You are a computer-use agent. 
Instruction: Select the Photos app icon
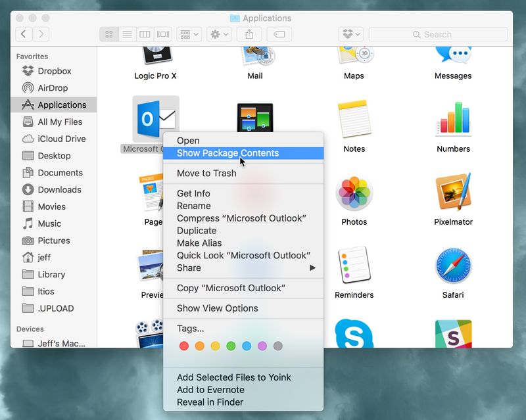354,193
